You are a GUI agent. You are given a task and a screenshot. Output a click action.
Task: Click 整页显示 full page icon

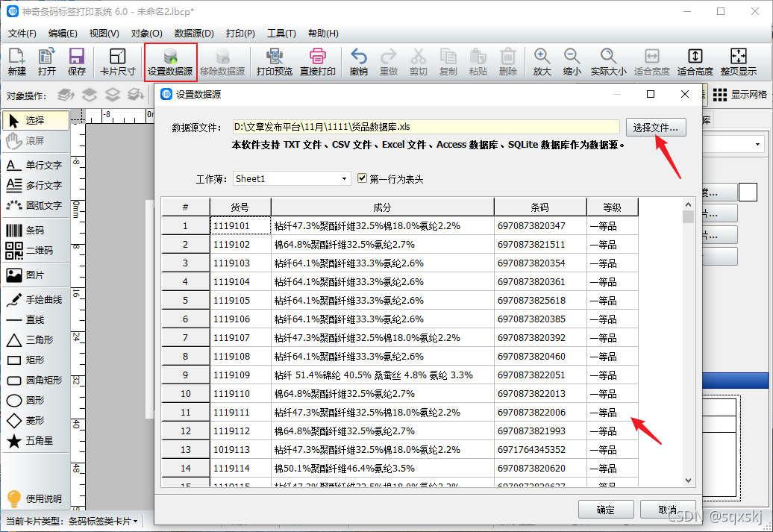pos(739,62)
